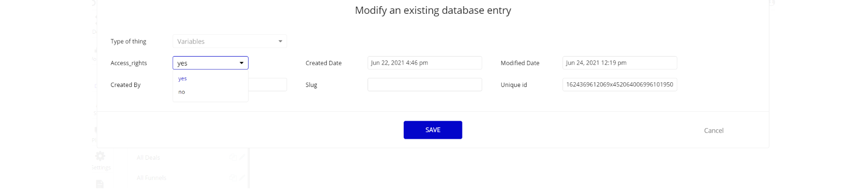The width and height of the screenshot is (868, 193).
Task: Select the All Deals view entry
Action: (x=148, y=157)
